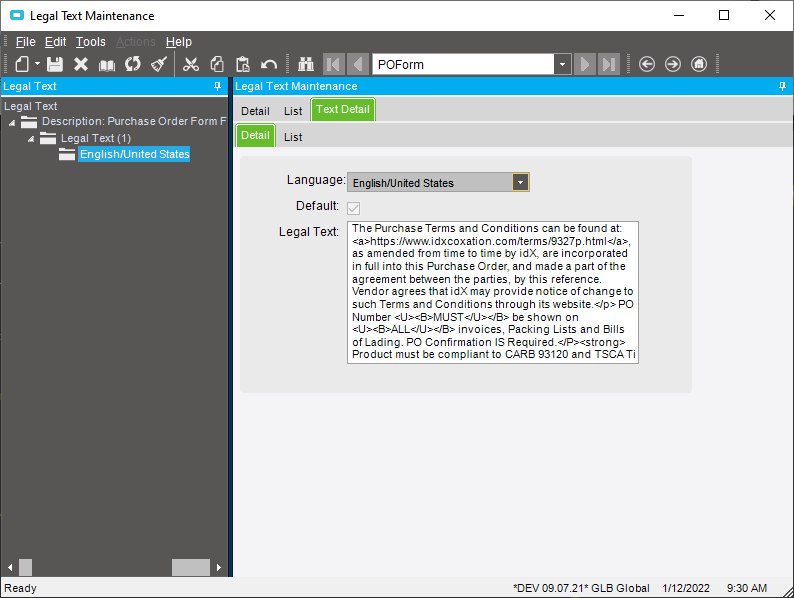The image size is (794, 598).
Task: Open the Tools menu
Action: click(x=91, y=42)
